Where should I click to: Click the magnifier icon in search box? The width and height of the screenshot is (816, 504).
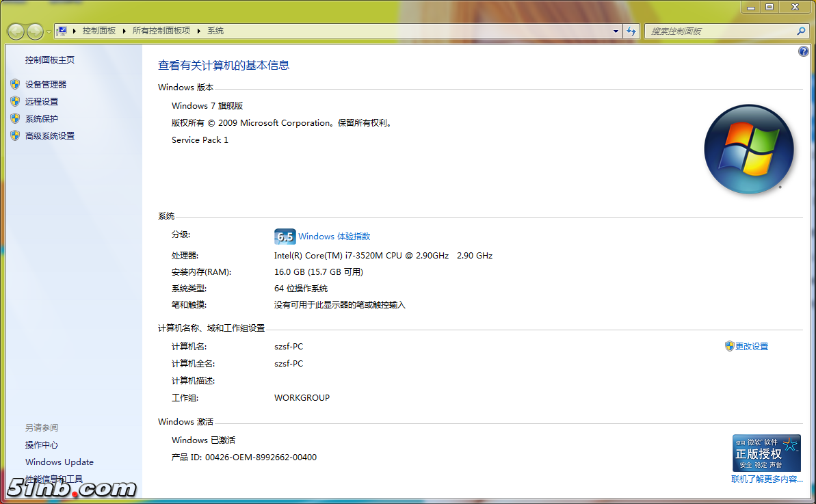click(801, 31)
